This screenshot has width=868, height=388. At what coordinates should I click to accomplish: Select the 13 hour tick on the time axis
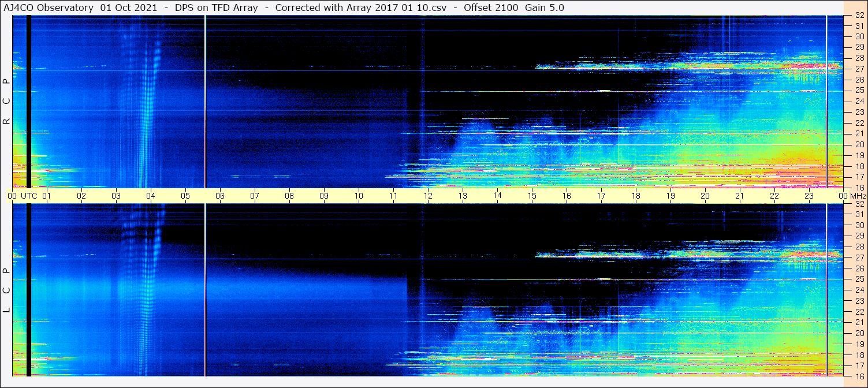[463, 196]
